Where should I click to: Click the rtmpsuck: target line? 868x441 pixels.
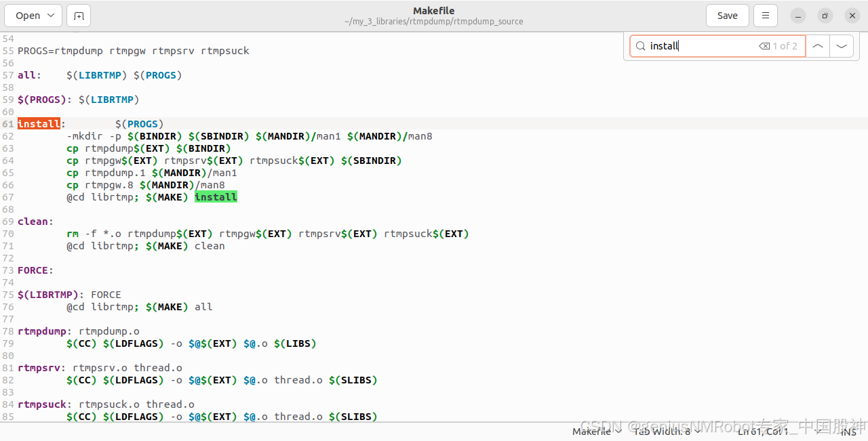pos(106,404)
